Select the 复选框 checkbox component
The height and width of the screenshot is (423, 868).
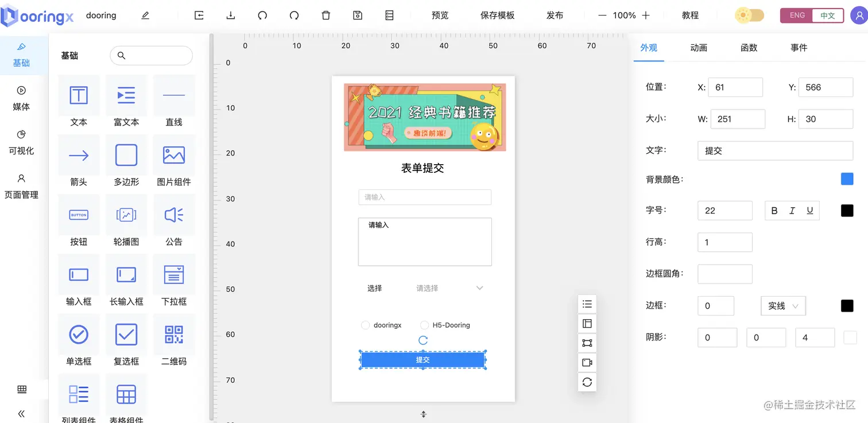point(126,340)
